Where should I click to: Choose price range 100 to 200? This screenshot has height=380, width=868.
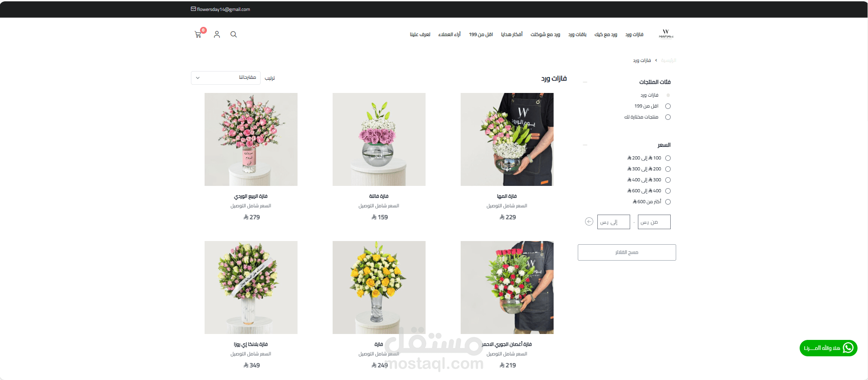668,158
